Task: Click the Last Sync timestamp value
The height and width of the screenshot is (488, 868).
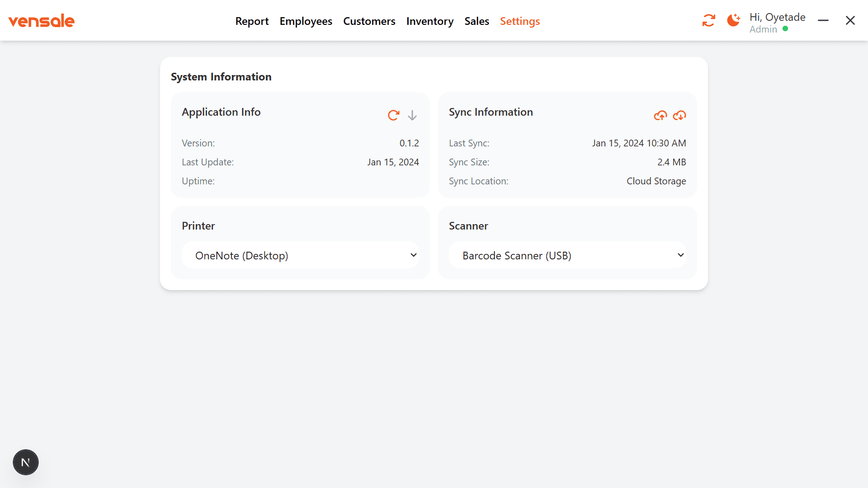Action: (639, 143)
